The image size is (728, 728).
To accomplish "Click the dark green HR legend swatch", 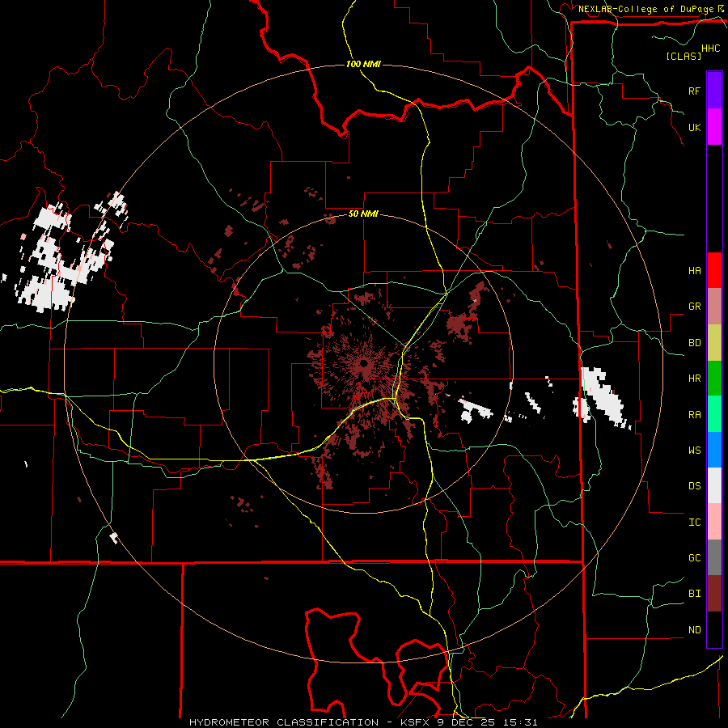I will click(x=714, y=378).
